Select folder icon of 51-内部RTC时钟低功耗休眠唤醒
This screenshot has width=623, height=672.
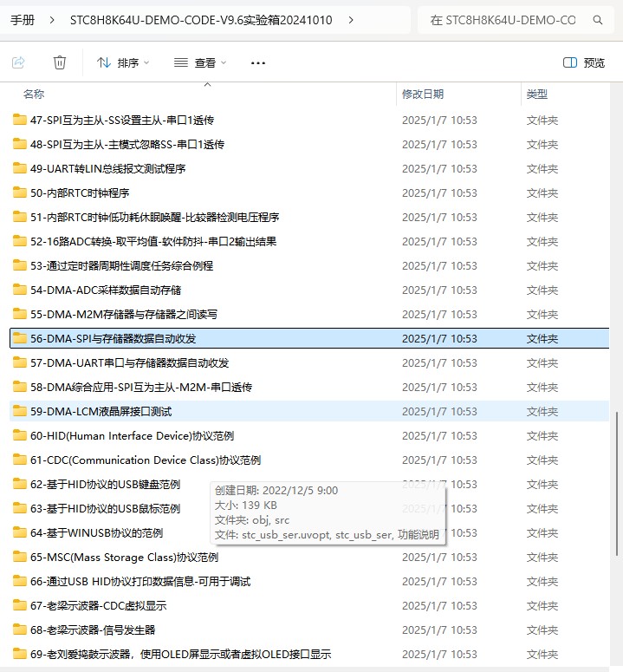click(x=20, y=217)
